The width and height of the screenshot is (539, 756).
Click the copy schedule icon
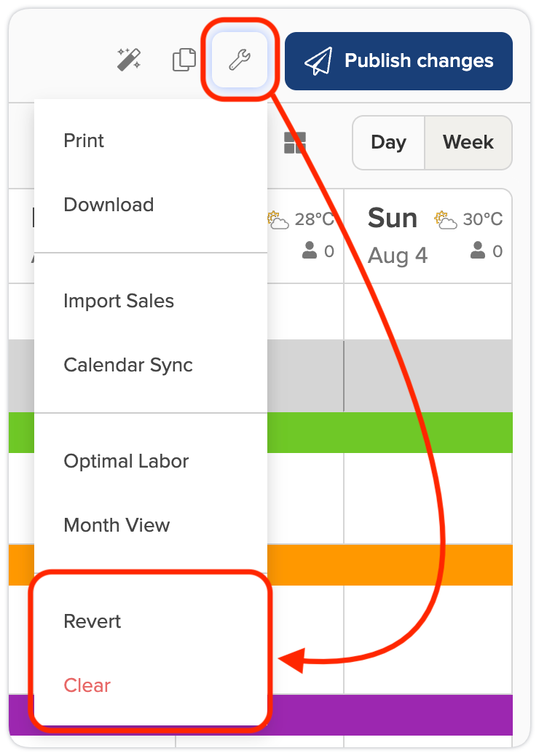coord(184,60)
